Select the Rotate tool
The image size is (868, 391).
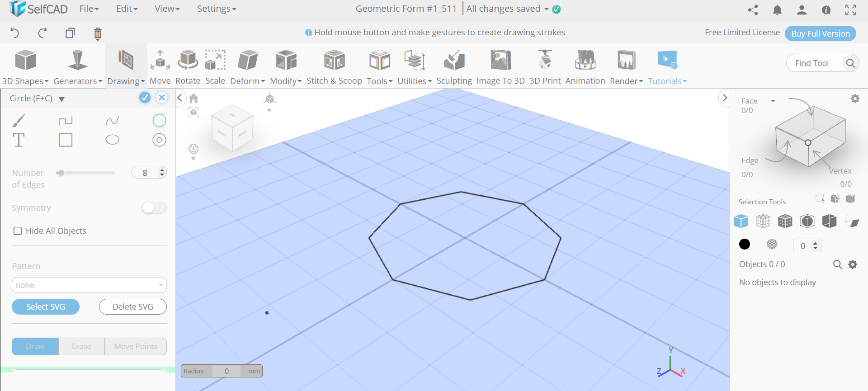(188, 67)
